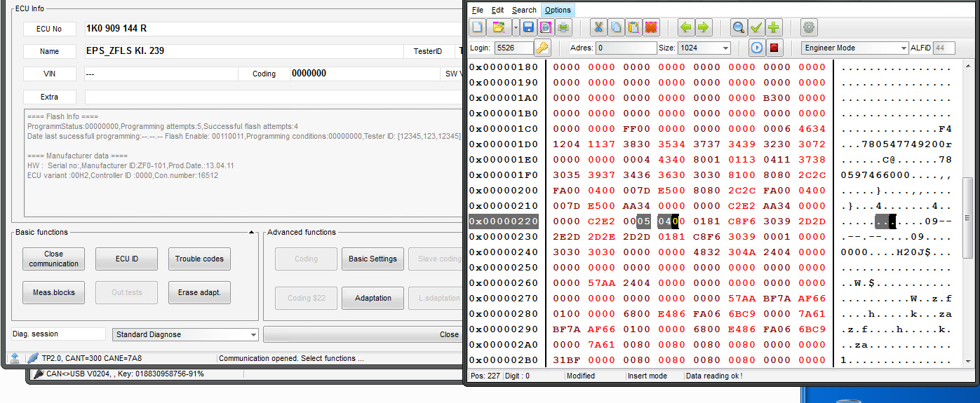The height and width of the screenshot is (403, 980).
Task: Select address row 0x00000240
Action: tap(504, 252)
